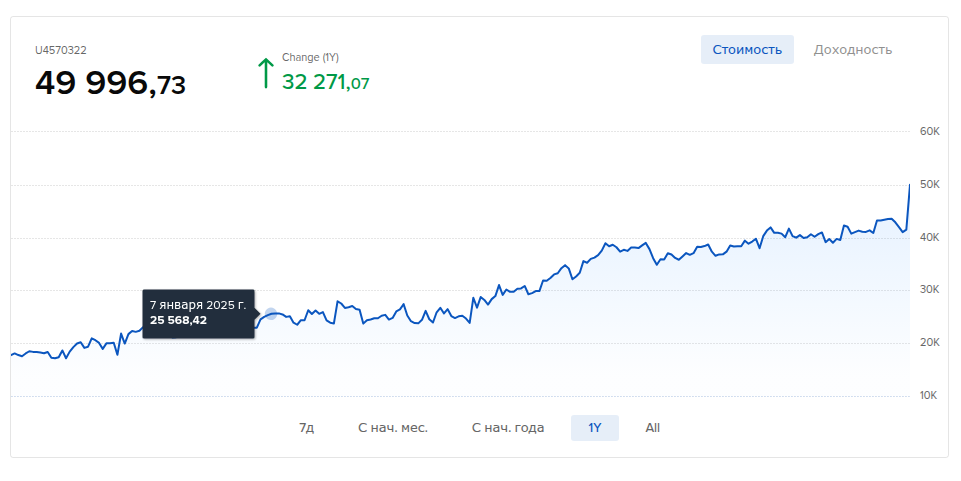This screenshot has width=961, height=481.
Task: Click the portfolio value 49 996,73
Action: pyautogui.click(x=110, y=84)
